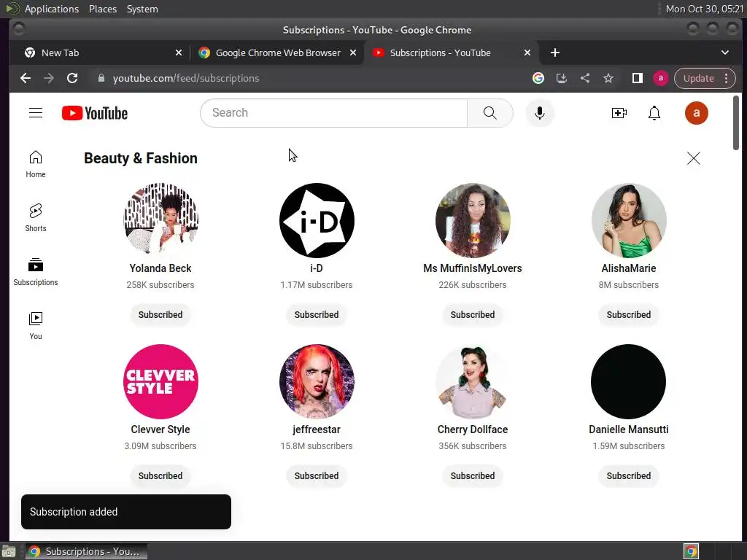Go to Home in the sidebar
This screenshot has height=560, width=747.
click(x=36, y=164)
